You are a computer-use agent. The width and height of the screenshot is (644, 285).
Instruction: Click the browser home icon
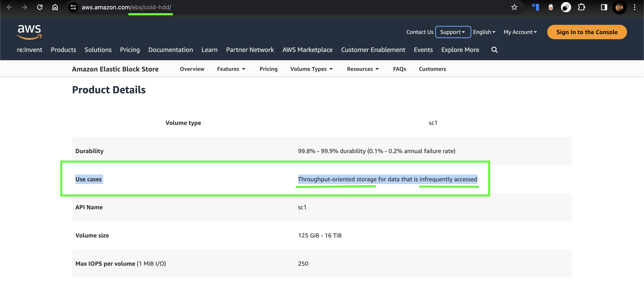pos(55,7)
